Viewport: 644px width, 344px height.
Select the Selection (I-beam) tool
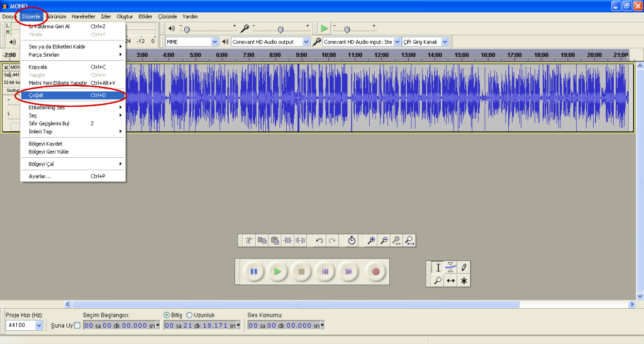(438, 268)
